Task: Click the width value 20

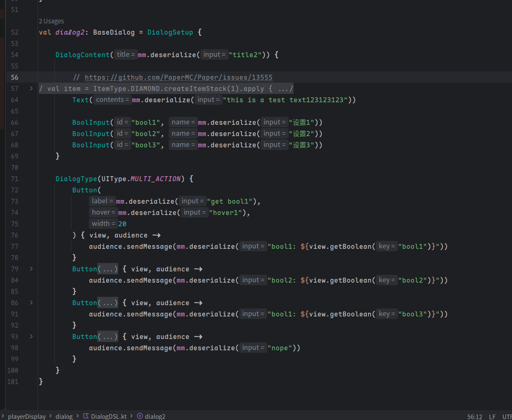Action: click(122, 224)
